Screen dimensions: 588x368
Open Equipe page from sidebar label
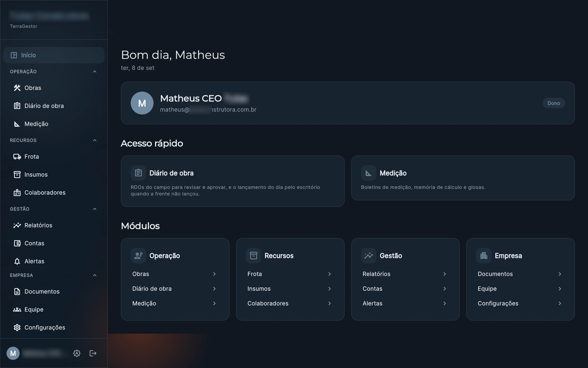[34, 309]
